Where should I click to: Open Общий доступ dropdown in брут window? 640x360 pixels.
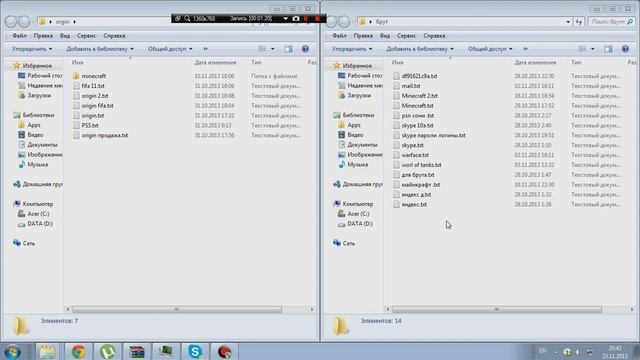click(490, 49)
